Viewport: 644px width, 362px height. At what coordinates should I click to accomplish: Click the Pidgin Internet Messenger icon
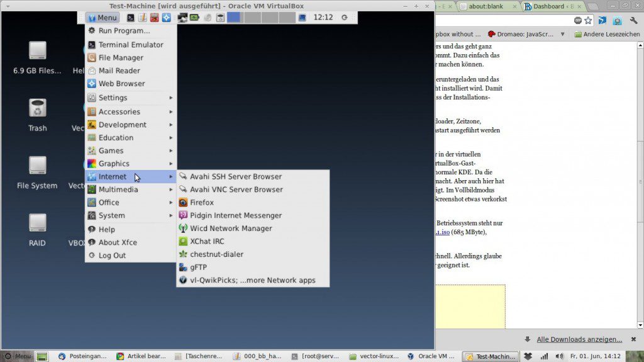183,215
